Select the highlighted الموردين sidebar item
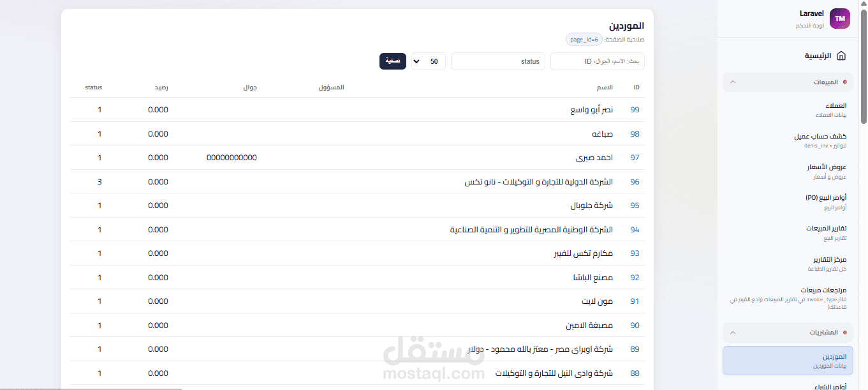The width and height of the screenshot is (868, 390). 788,361
